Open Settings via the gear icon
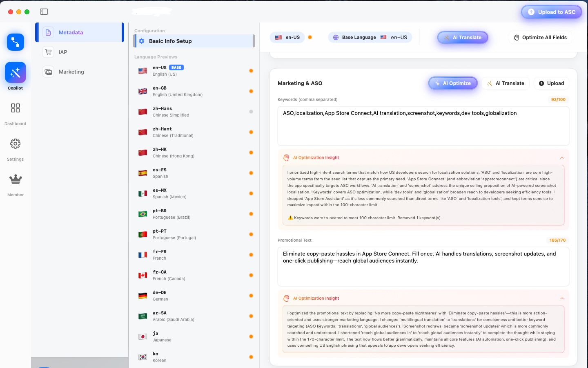This screenshot has height=368, width=588. coord(15,144)
